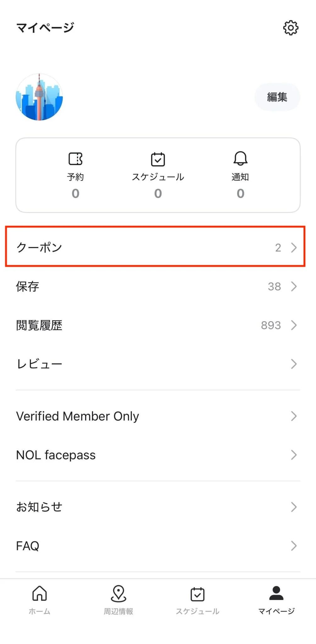This screenshot has width=316, height=644.
Task: Expand 保存 list via its chevron
Action: coord(294,286)
